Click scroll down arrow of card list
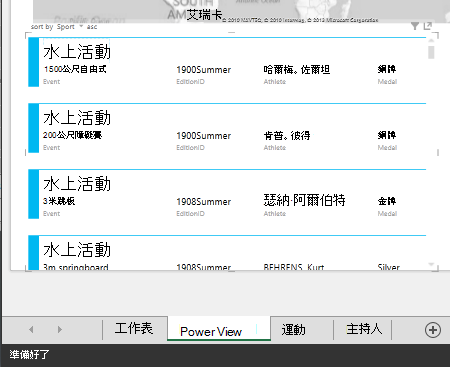 click(x=431, y=265)
